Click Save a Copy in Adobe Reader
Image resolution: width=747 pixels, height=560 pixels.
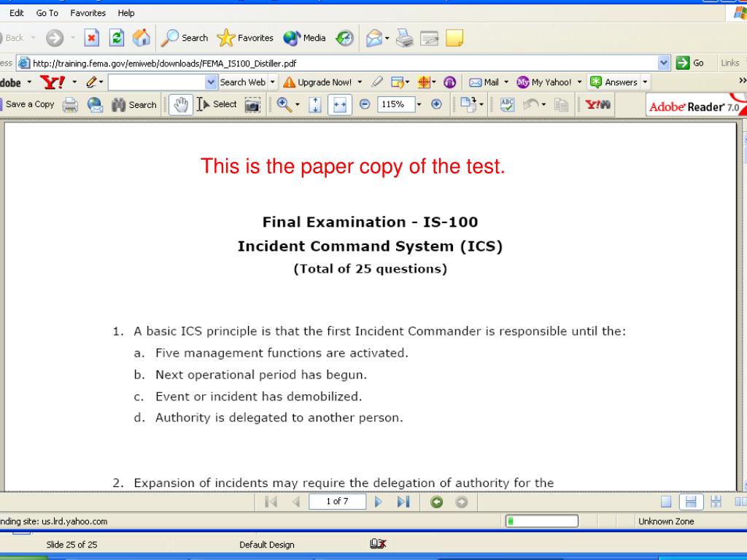click(x=28, y=104)
